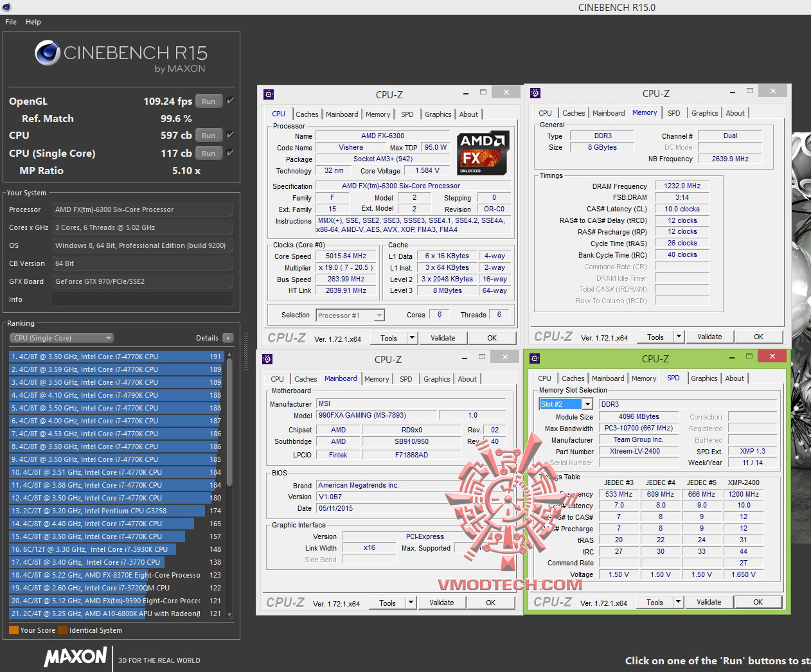Click the NB Frequency 2639.9 MHz value
Screen dimensions: 811x672
tap(730, 159)
